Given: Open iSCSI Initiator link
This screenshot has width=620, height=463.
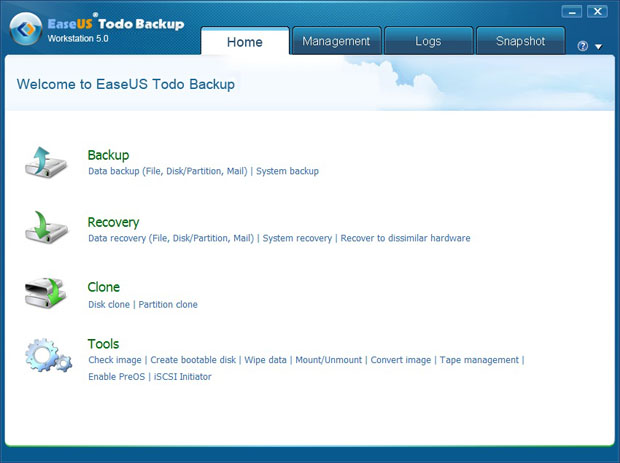Looking at the screenshot, I should coord(183,377).
